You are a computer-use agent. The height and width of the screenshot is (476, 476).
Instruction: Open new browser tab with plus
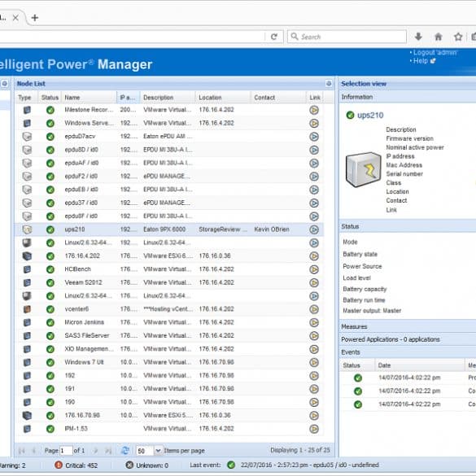[35, 18]
